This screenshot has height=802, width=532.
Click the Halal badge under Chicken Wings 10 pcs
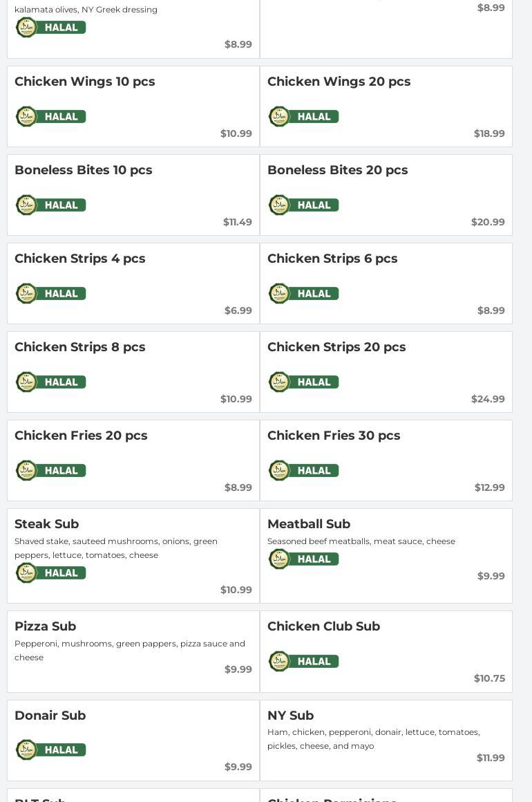coord(51,116)
